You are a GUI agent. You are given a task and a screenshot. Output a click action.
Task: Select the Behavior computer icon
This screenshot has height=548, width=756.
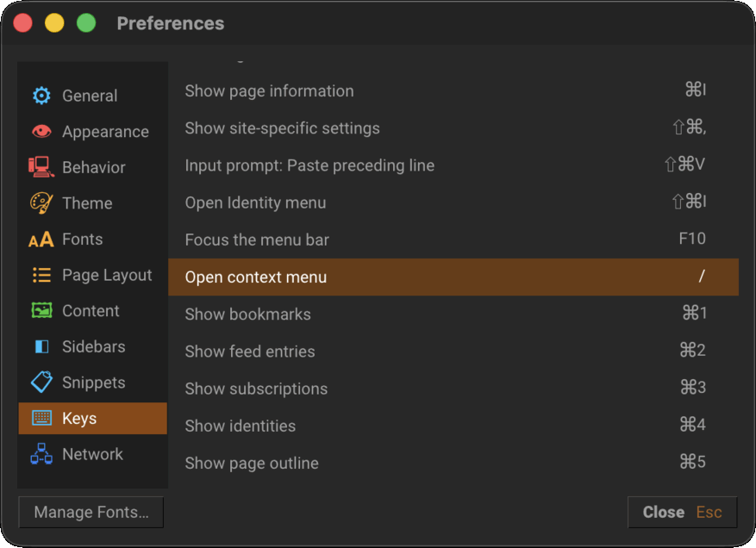coord(41,167)
